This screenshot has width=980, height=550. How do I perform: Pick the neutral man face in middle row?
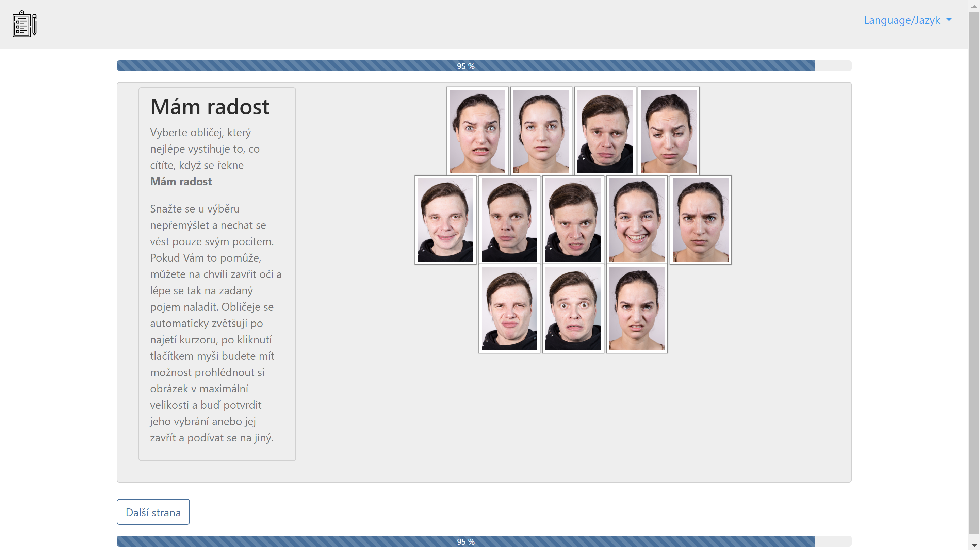pos(509,220)
